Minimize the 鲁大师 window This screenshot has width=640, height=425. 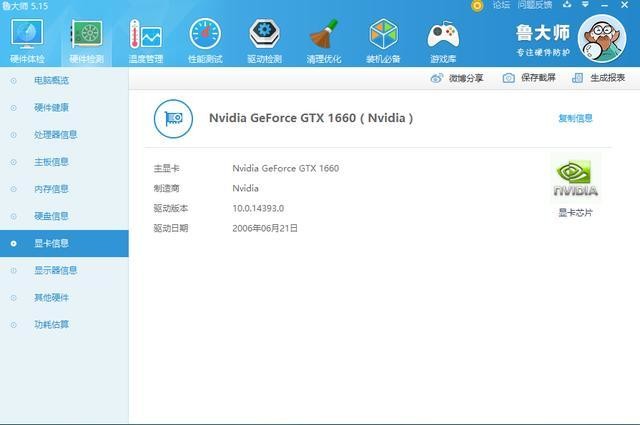click(604, 5)
